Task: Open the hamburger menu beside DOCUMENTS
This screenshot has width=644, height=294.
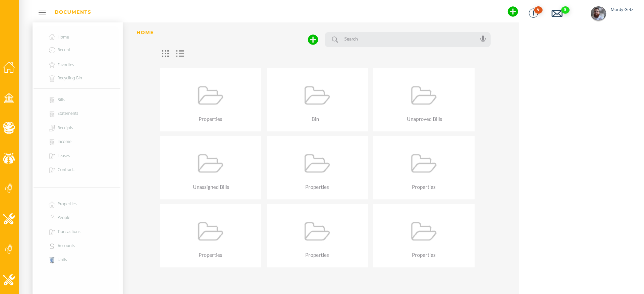Action: 42,12
